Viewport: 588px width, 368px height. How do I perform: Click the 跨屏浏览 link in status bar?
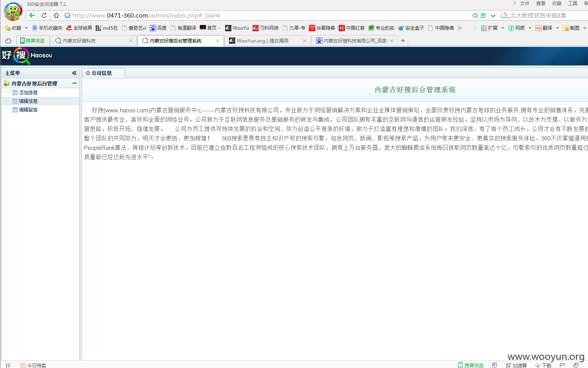coord(471,365)
